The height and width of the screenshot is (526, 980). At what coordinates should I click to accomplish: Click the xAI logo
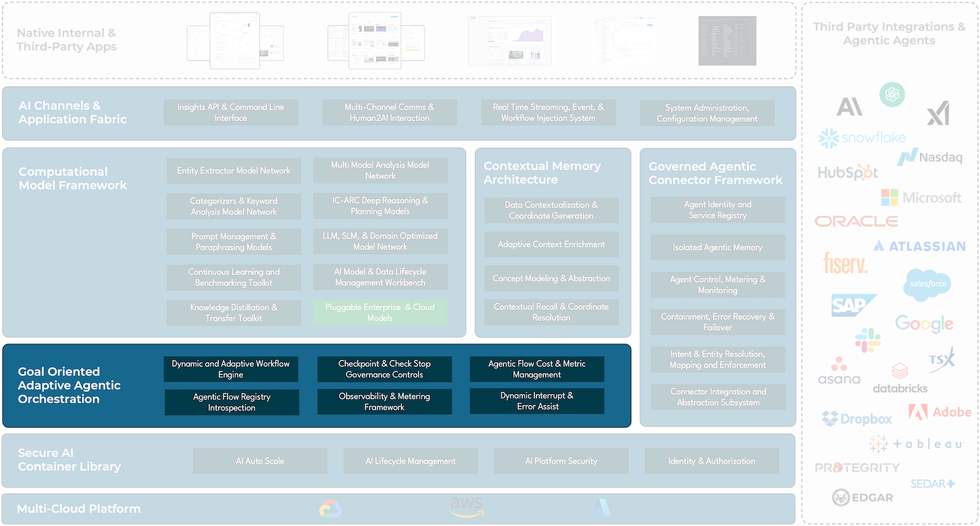point(938,113)
